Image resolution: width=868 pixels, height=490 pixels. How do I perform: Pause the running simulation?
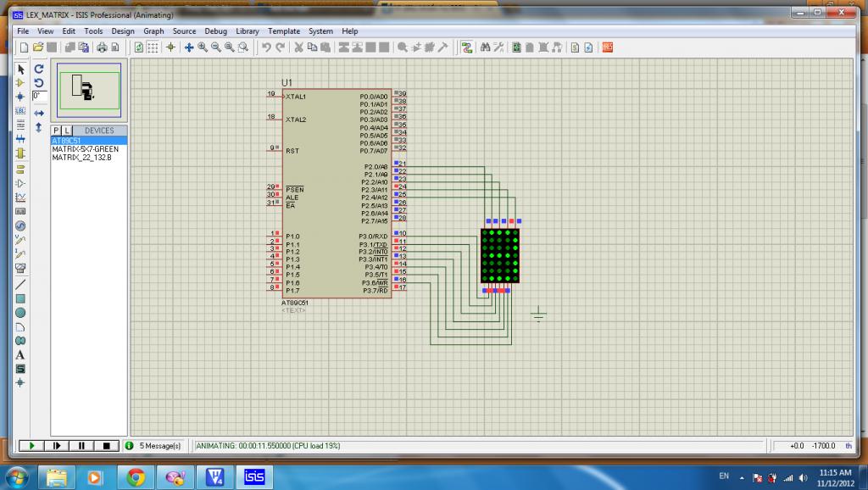click(x=81, y=445)
